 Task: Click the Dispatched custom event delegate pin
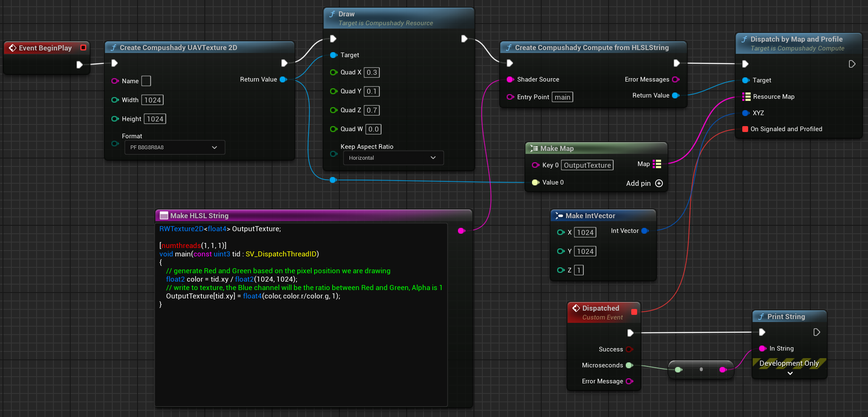coord(634,311)
